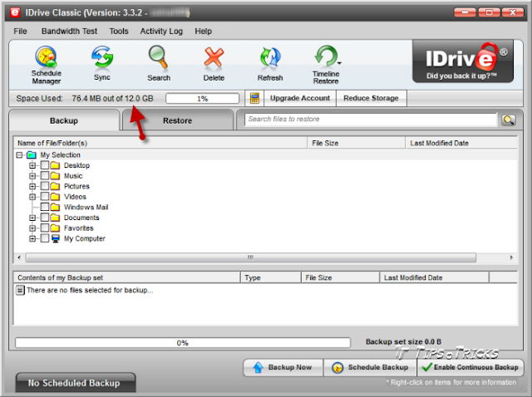Refresh the file list
532x397 pixels.
(270, 63)
